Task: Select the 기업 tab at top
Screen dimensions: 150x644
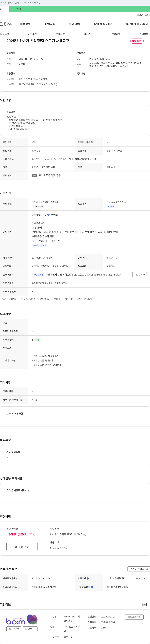Action: pyautogui.click(x=19, y=9)
